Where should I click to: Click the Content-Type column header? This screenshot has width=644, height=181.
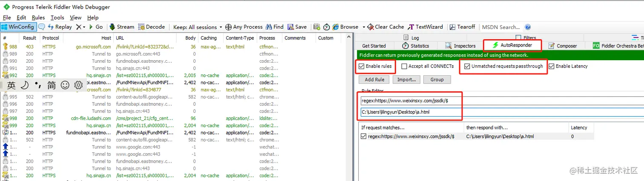pos(240,38)
